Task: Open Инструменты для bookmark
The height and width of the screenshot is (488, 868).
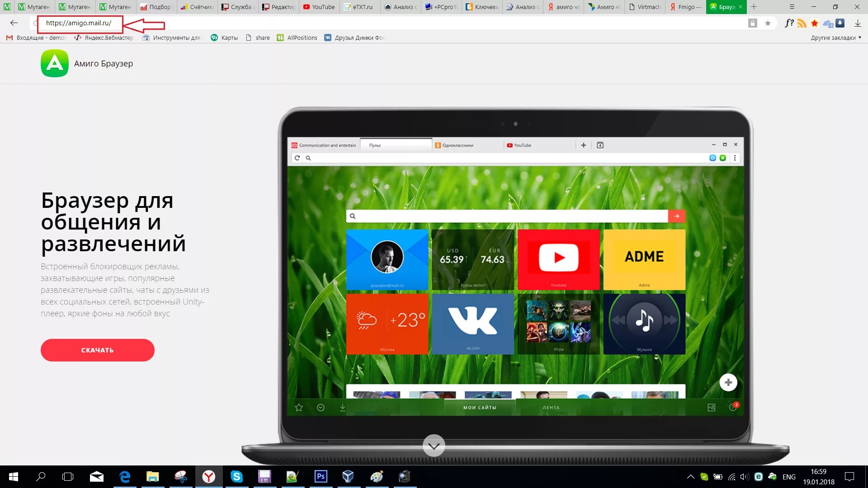Action: tap(172, 38)
